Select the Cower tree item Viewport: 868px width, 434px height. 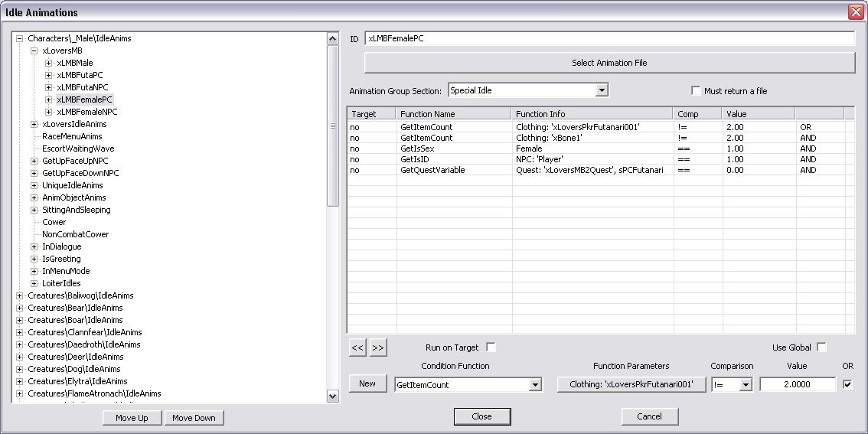pos(54,222)
